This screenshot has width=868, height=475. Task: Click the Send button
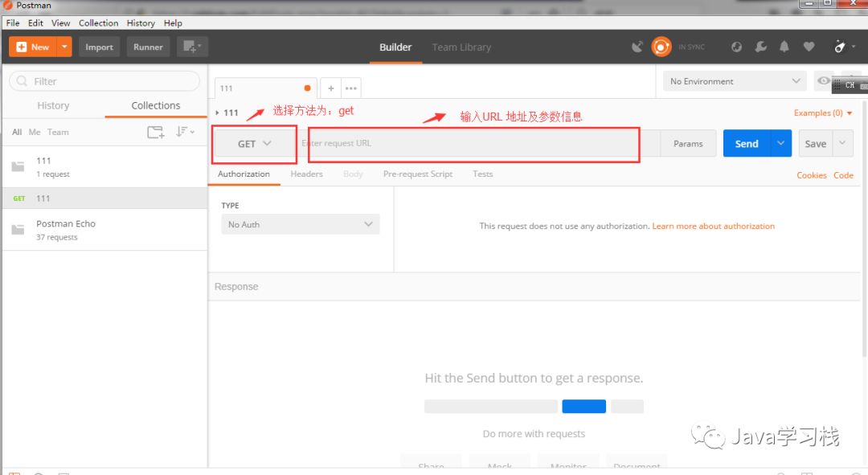click(x=746, y=143)
